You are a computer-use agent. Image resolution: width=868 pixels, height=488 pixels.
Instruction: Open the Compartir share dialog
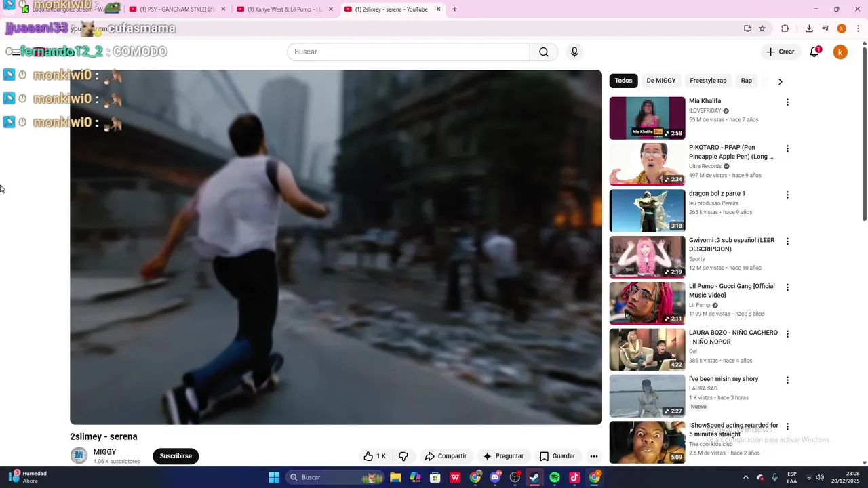tap(446, 456)
